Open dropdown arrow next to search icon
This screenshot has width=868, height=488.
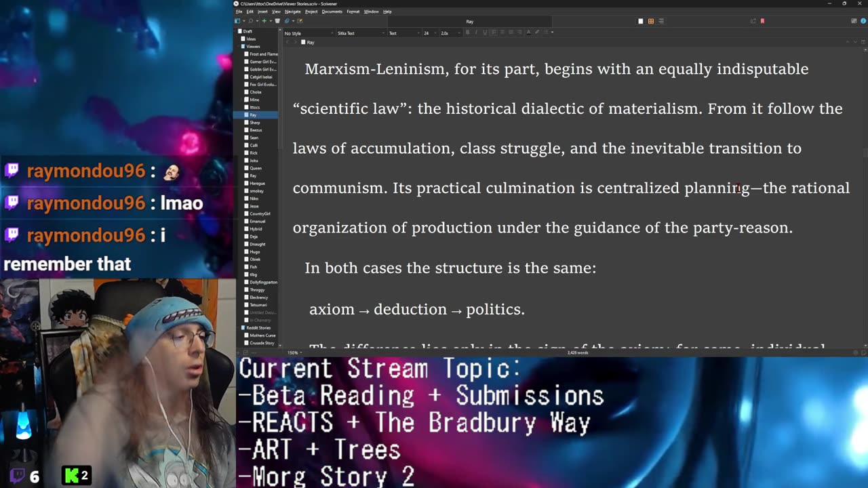coord(257,21)
